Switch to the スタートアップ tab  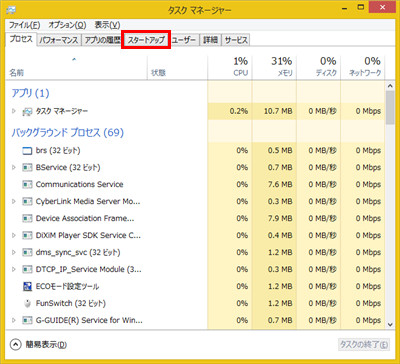pyautogui.click(x=146, y=40)
